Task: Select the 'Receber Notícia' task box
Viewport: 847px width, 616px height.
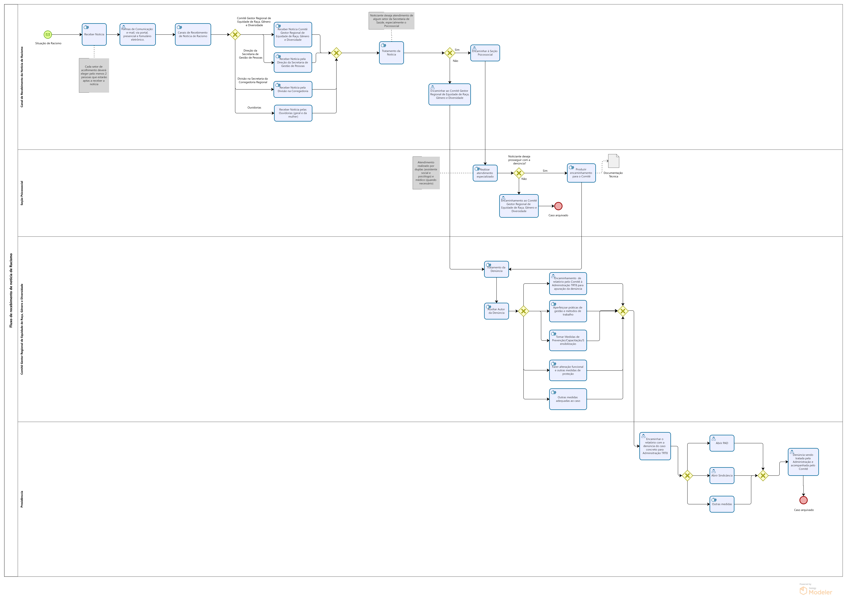Action: 94,34
